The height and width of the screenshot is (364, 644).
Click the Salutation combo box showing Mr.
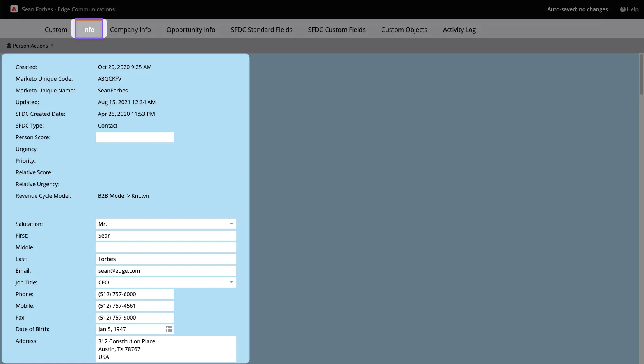coord(166,224)
